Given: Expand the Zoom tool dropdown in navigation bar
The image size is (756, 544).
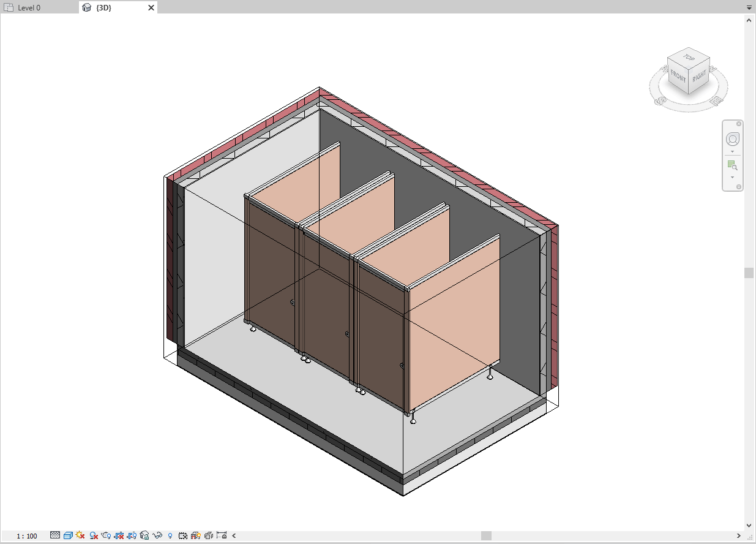Looking at the screenshot, I should pyautogui.click(x=732, y=178).
